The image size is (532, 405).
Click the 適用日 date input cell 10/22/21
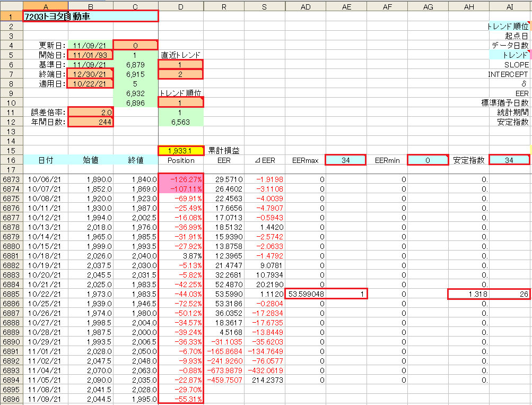tap(91, 83)
